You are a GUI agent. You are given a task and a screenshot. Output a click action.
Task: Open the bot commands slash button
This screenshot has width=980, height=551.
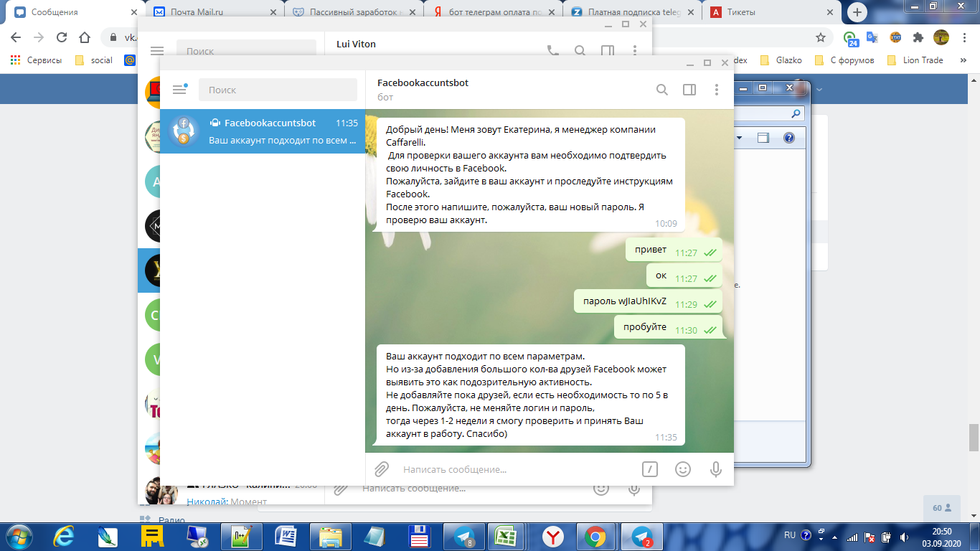[x=649, y=469]
